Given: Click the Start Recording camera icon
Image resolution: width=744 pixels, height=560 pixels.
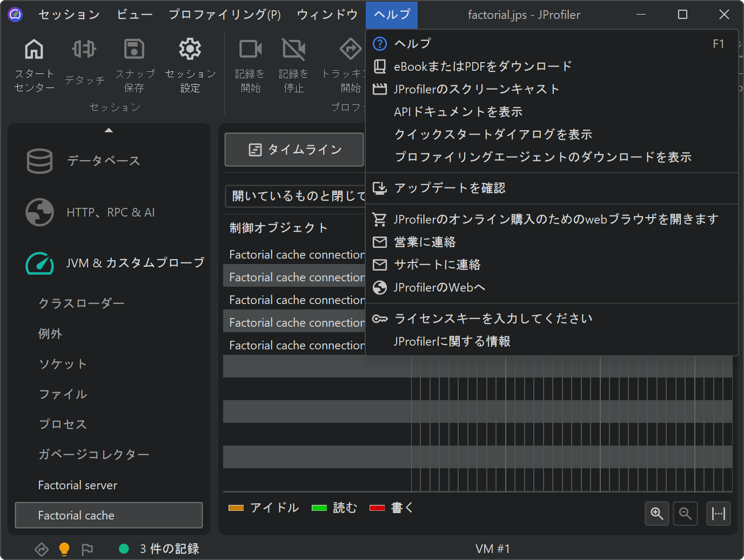Looking at the screenshot, I should click(250, 50).
